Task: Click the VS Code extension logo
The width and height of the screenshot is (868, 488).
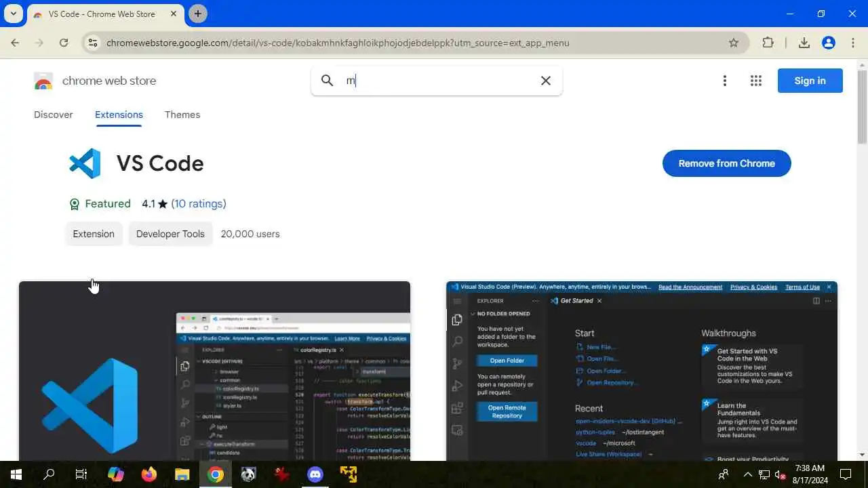Action: pos(85,163)
